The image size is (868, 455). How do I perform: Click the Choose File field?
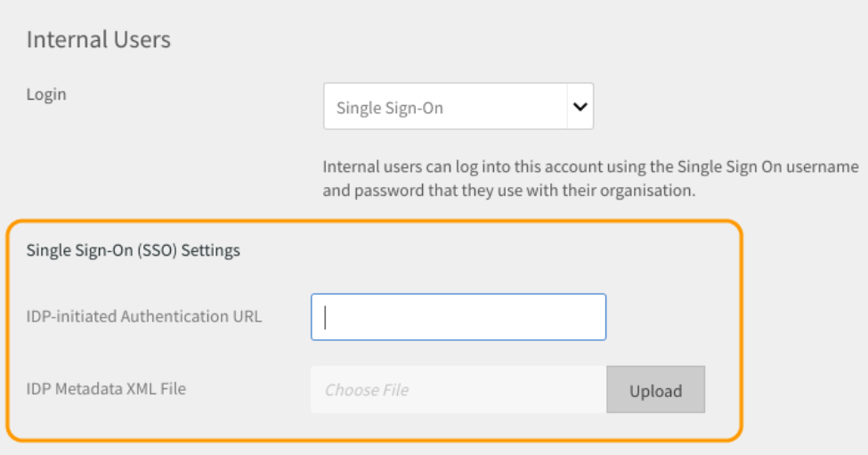point(458,389)
